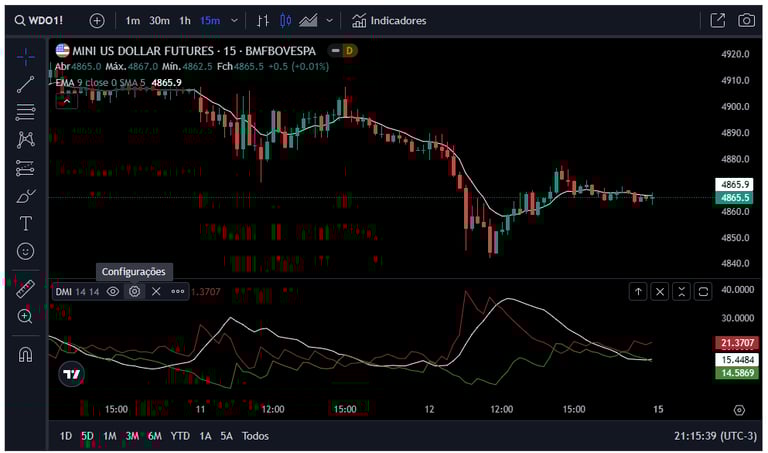This screenshot has width=768, height=453.
Task: Select the ruler measure tool
Action: tap(25, 289)
